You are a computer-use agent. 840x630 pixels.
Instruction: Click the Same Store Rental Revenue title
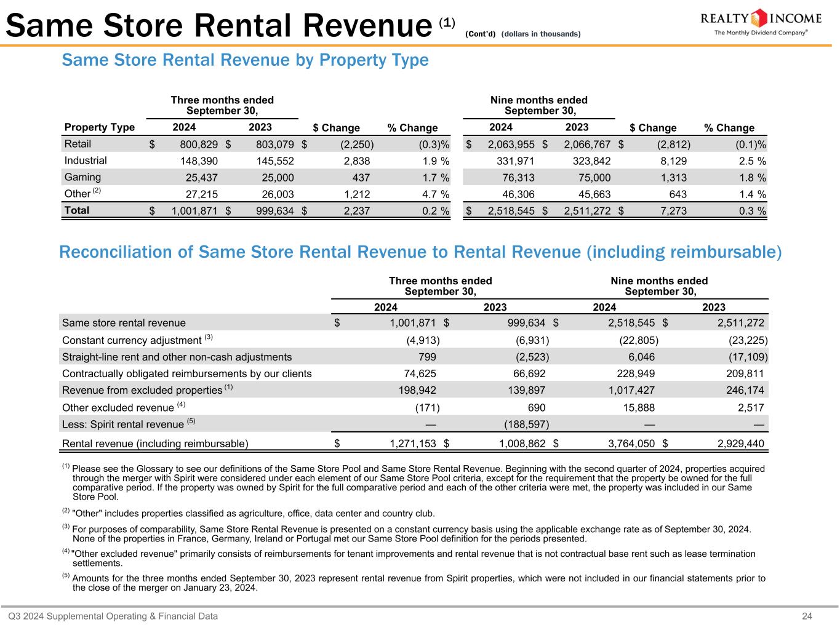218,26
